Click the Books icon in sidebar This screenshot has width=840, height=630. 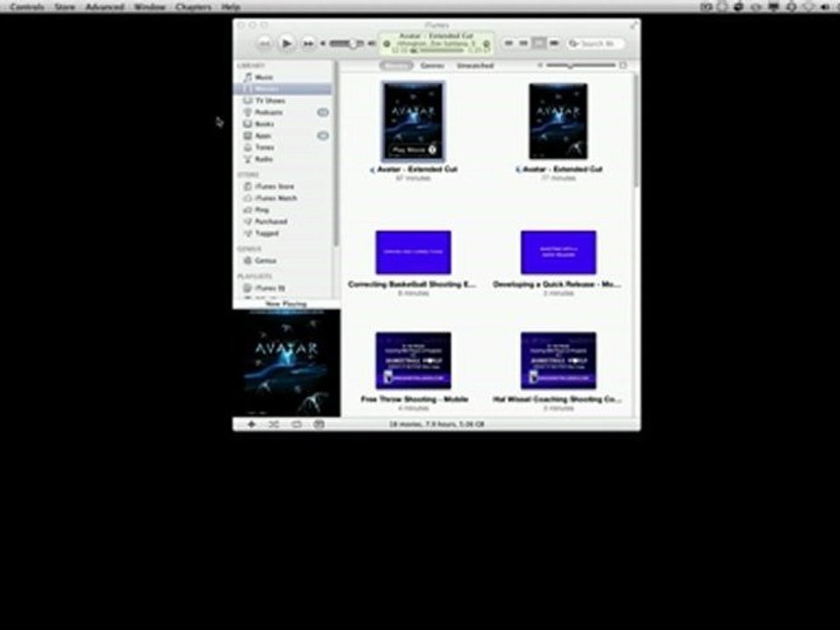point(248,124)
